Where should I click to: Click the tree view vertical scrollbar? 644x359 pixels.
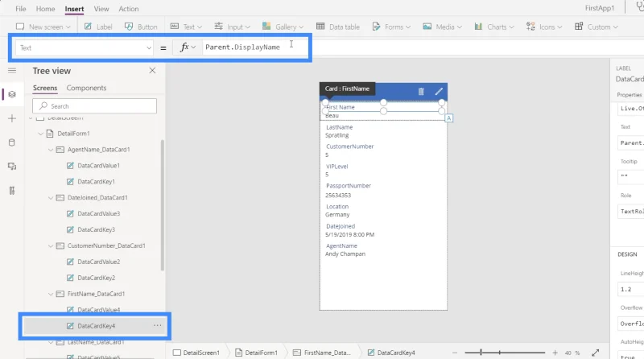click(163, 205)
